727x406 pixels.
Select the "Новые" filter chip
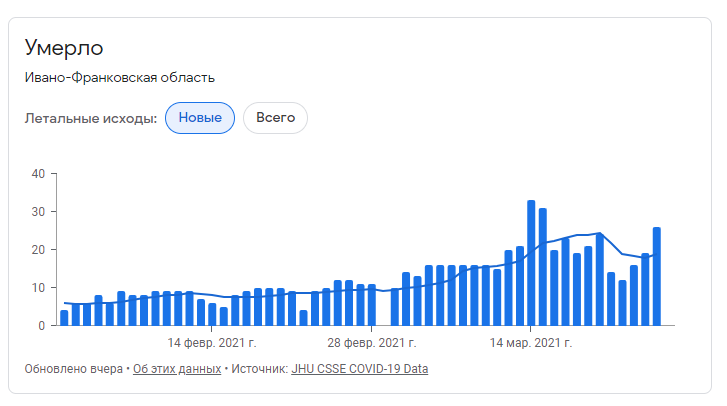coord(199,118)
